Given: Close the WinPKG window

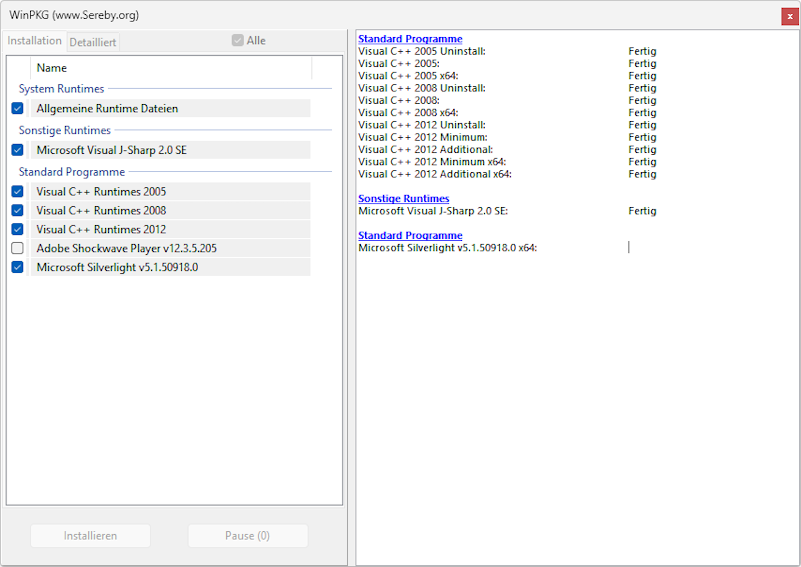Looking at the screenshot, I should point(789,16).
